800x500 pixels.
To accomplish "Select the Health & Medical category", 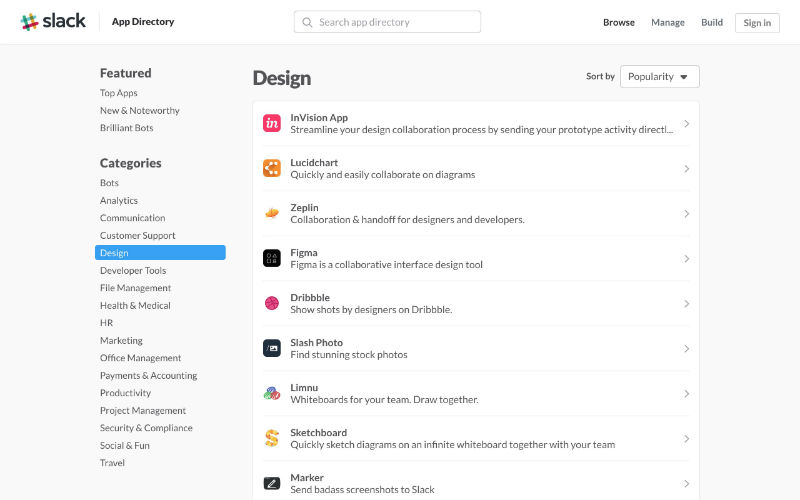I will tap(135, 305).
